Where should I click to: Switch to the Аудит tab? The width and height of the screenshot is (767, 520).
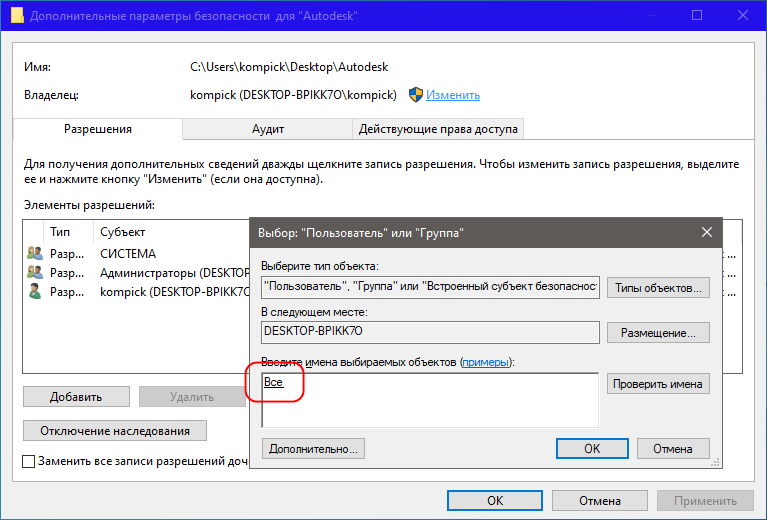coord(268,129)
